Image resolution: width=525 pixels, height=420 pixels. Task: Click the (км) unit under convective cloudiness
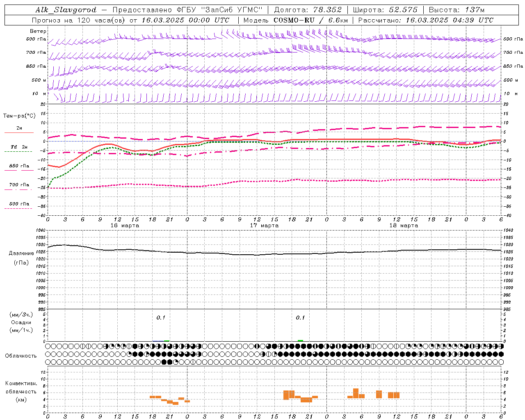pyautogui.click(x=21, y=399)
